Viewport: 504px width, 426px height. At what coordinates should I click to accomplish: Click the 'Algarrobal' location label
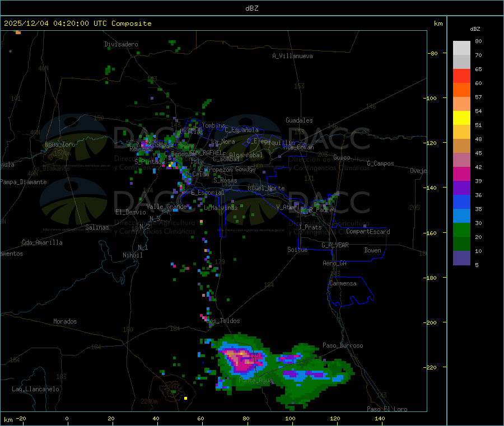tap(246, 155)
